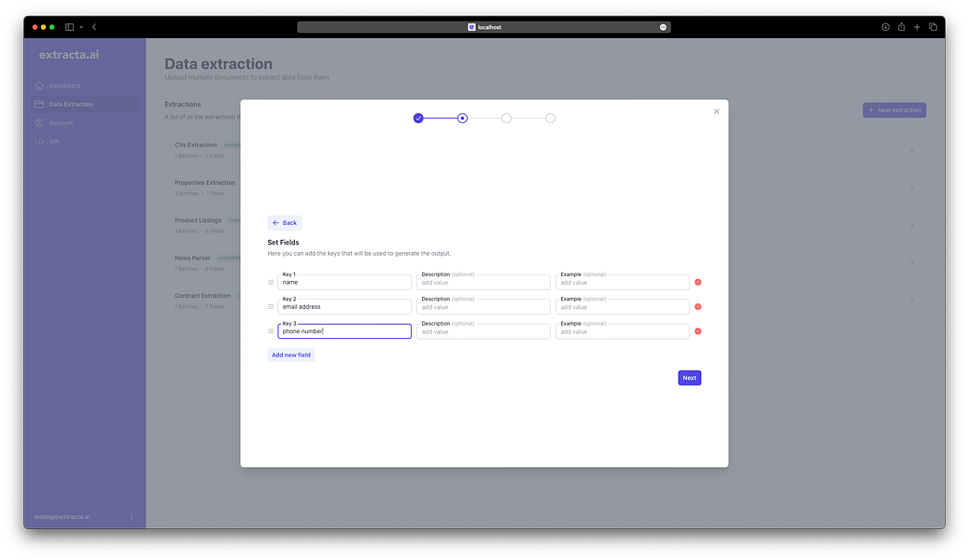Add description for Key 1

[484, 282]
